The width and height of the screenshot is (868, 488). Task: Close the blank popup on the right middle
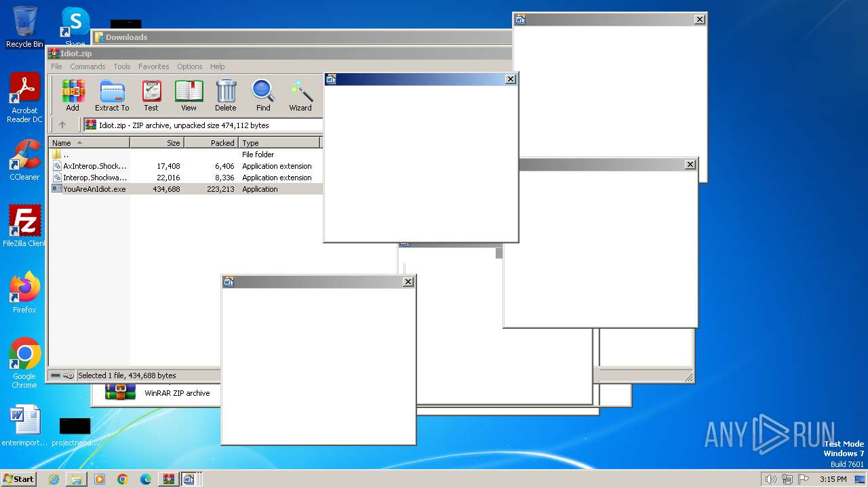pyautogui.click(x=690, y=165)
